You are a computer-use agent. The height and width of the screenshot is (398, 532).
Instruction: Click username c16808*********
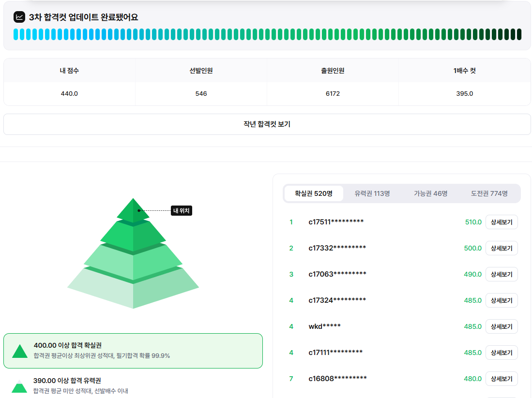pyautogui.click(x=337, y=379)
